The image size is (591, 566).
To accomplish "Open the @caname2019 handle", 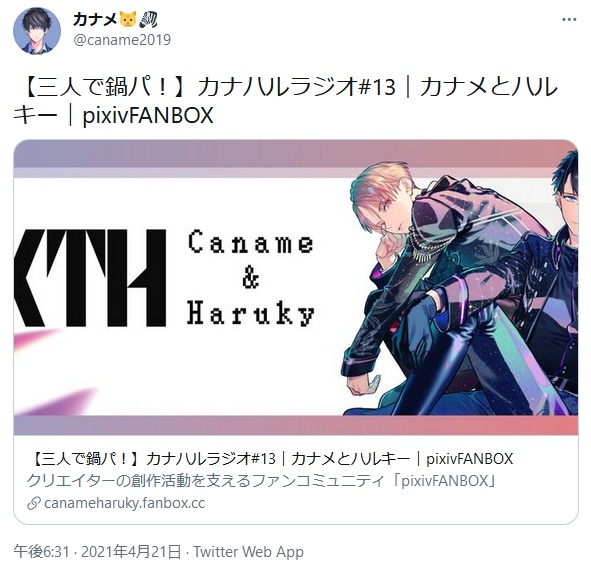I will pyautogui.click(x=122, y=40).
